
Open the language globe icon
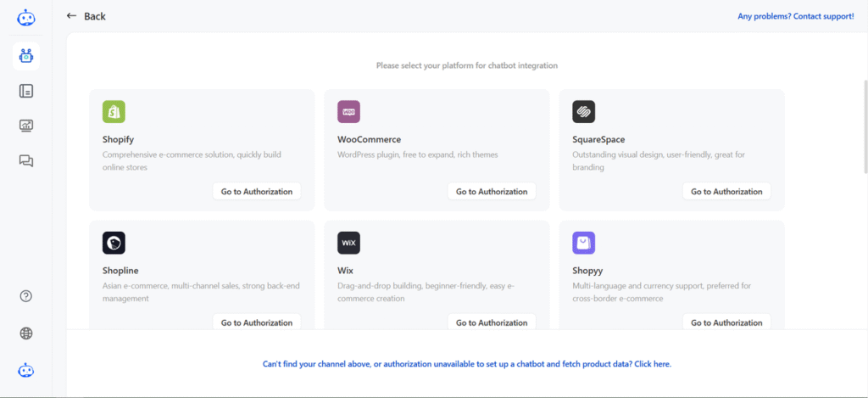(x=26, y=334)
